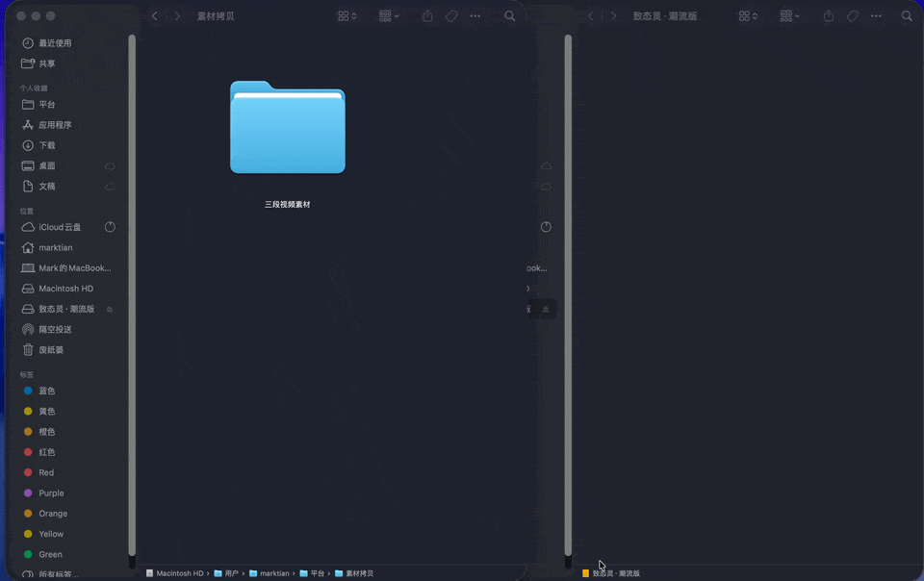The image size is (924, 581).
Task: Switch icon view mode in 致态灵·潮流版 window
Action: (748, 16)
